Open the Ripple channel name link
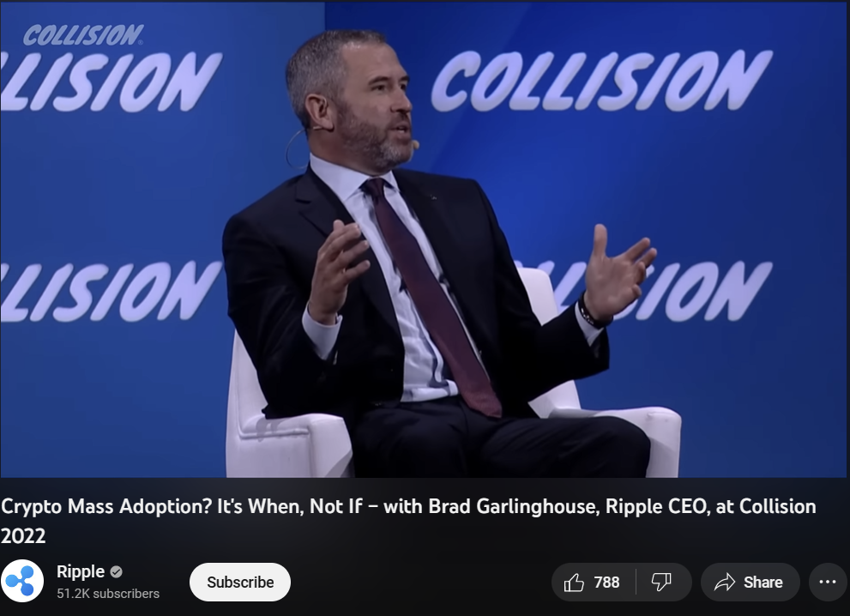This screenshot has width=850, height=616. [x=81, y=571]
